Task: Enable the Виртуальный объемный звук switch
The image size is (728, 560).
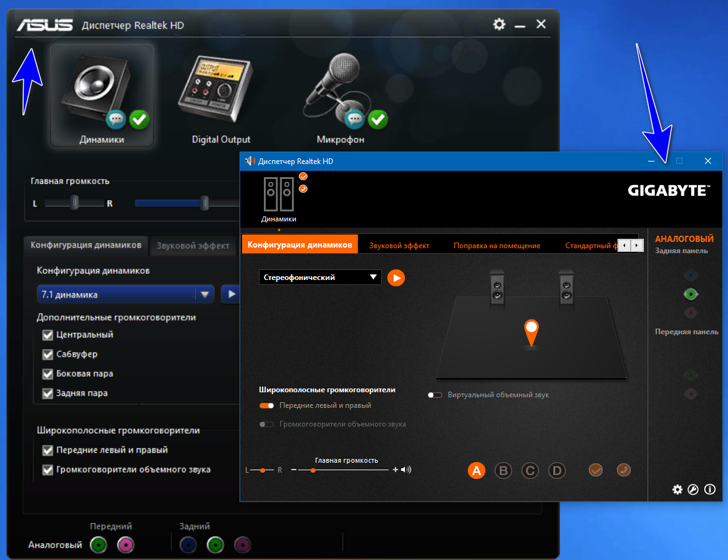Action: pos(435,395)
